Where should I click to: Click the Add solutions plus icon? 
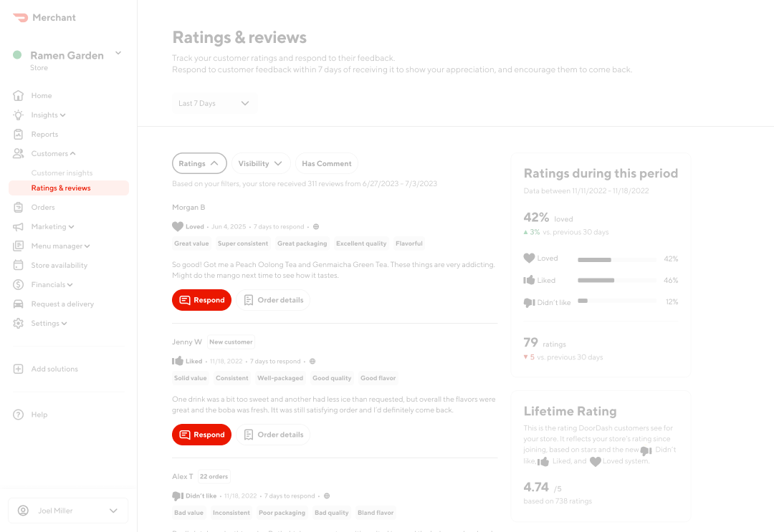click(x=18, y=369)
